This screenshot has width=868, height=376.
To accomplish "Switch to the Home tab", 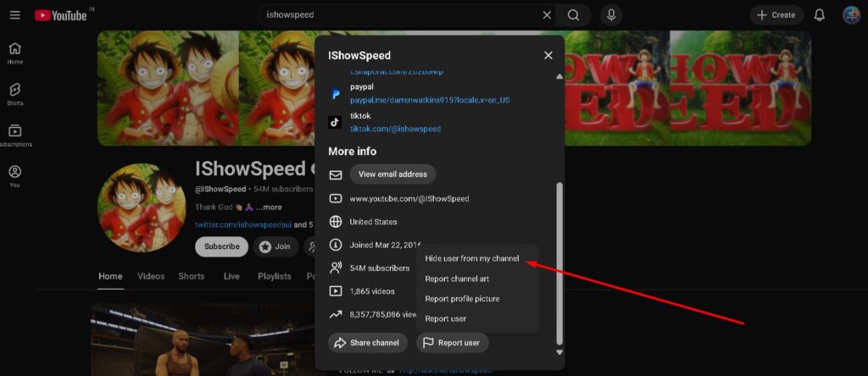I will pyautogui.click(x=110, y=276).
